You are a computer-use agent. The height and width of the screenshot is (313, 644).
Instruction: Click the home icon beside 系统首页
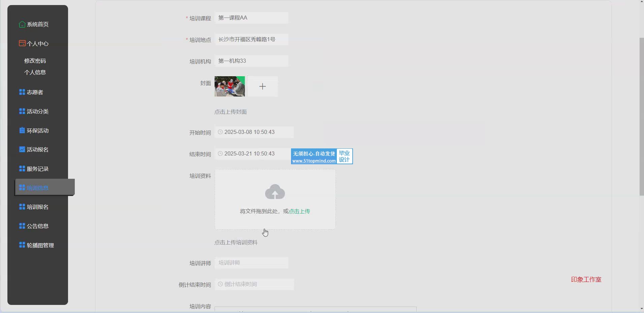click(22, 24)
